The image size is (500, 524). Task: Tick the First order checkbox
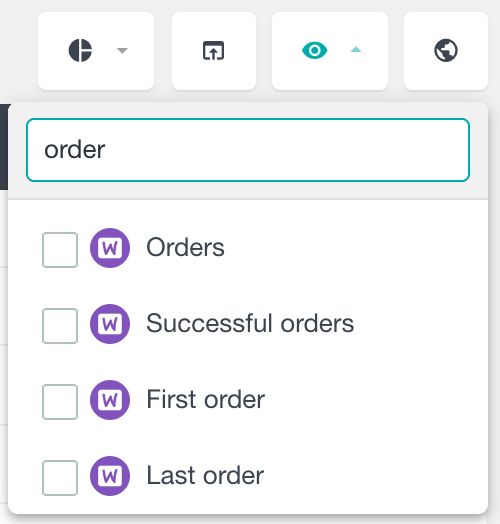60,402
